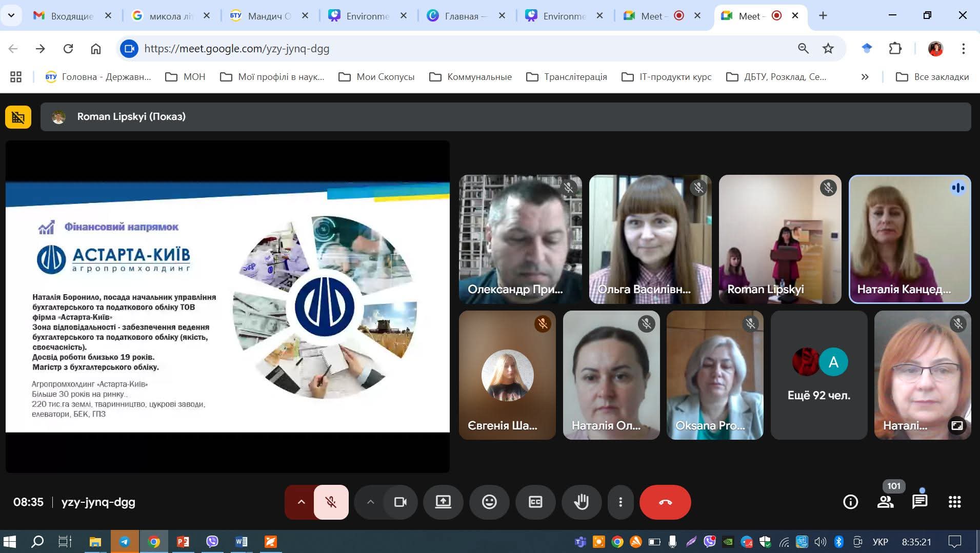Start presenting your screen
This screenshot has height=553, width=980.
[x=443, y=502]
